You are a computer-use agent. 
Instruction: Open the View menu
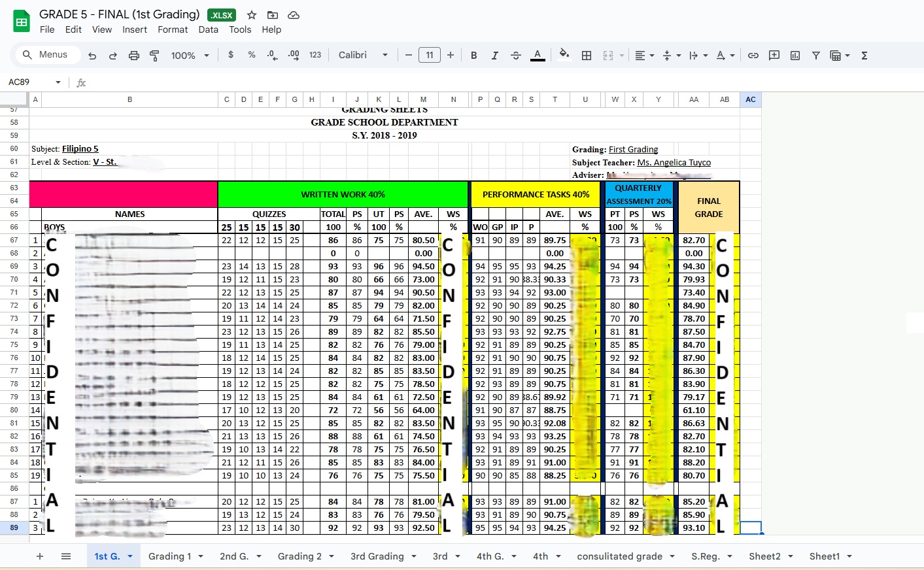click(x=102, y=29)
